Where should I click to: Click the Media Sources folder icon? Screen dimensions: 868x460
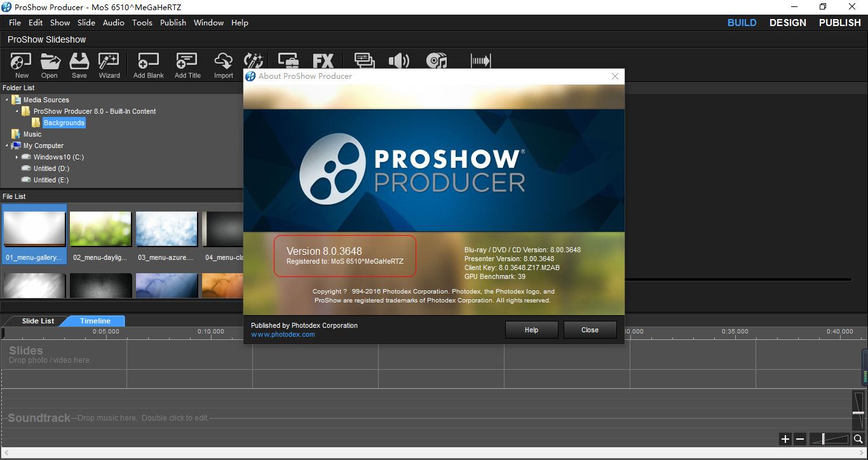(16, 100)
